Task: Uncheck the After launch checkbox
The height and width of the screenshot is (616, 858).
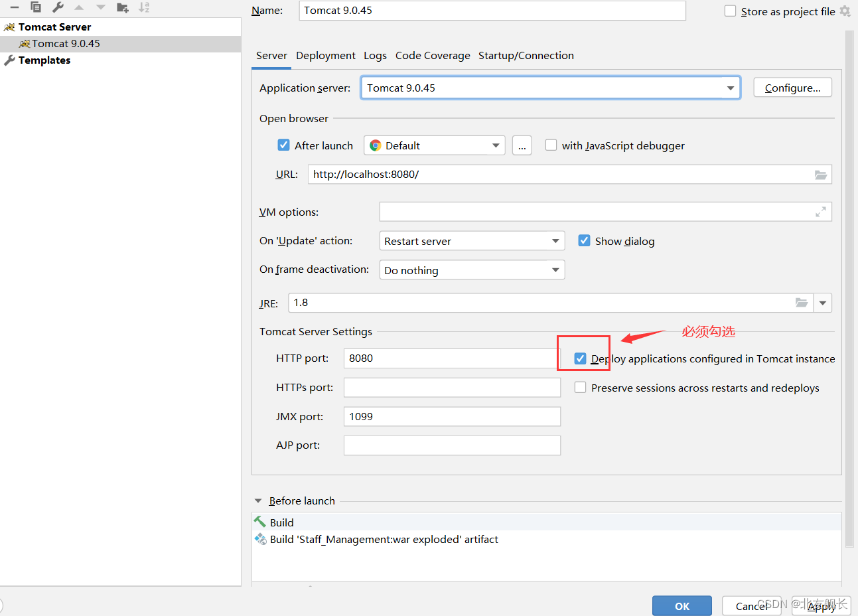Action: pos(283,145)
